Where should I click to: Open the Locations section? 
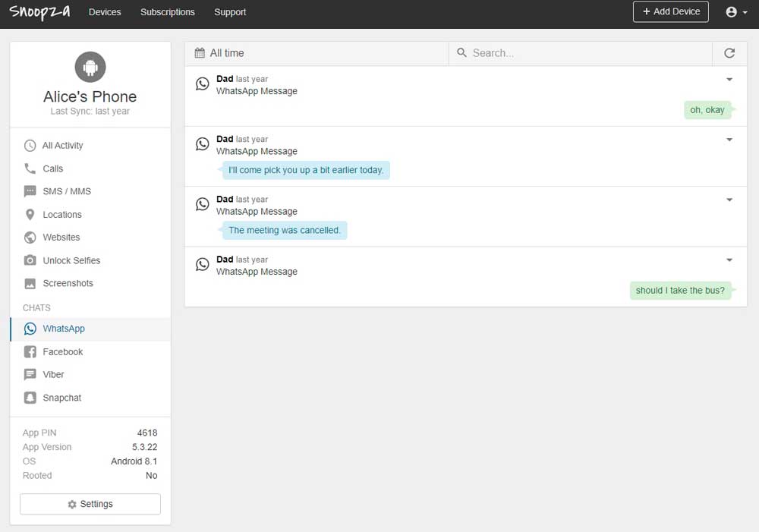pos(90,215)
